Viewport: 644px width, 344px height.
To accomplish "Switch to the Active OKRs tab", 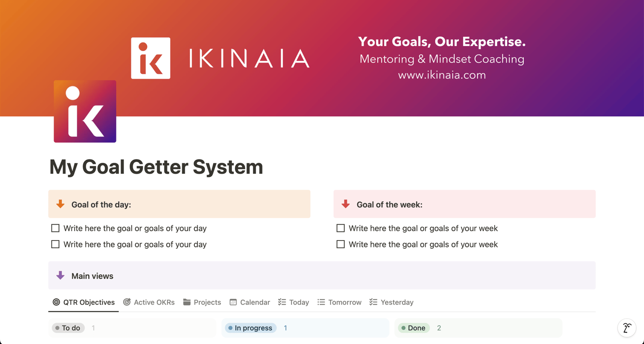I will coord(149,302).
